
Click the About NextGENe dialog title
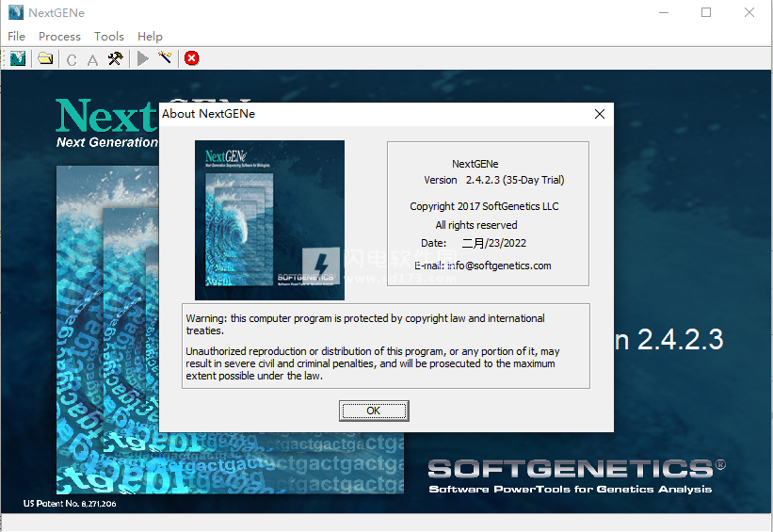pos(208,114)
